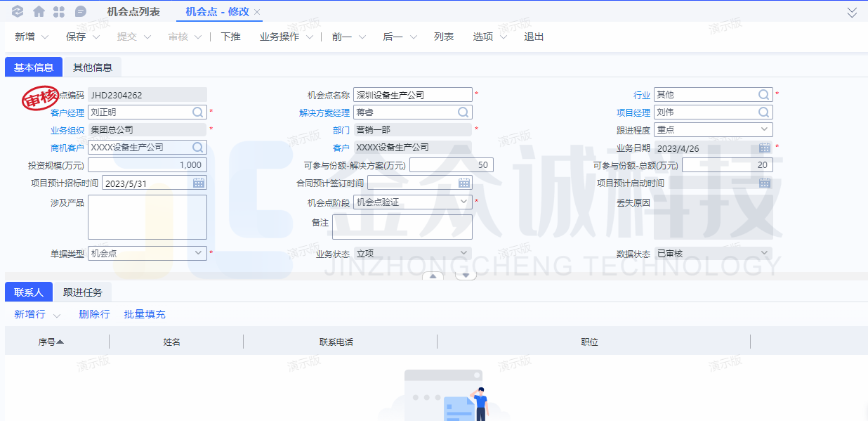
Task: Open the 保存 dropdown arrow
Action: 96,37
